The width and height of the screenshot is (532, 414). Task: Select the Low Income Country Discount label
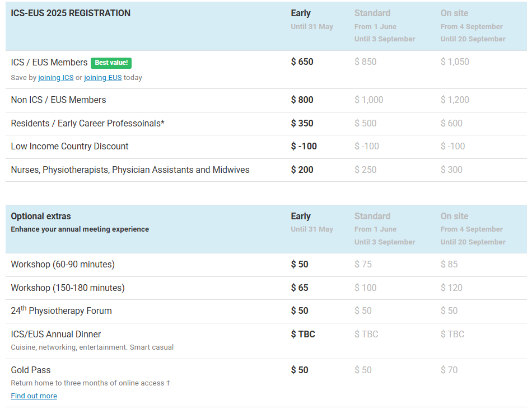click(69, 147)
